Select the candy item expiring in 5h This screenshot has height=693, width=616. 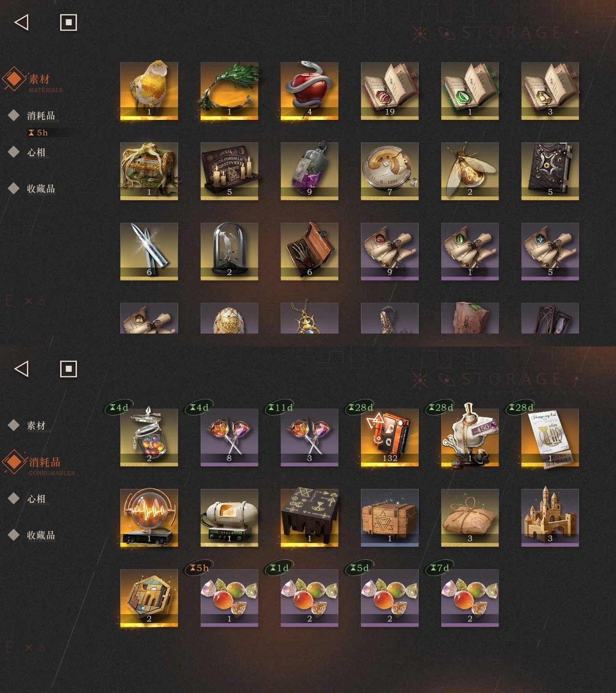pyautogui.click(x=229, y=598)
